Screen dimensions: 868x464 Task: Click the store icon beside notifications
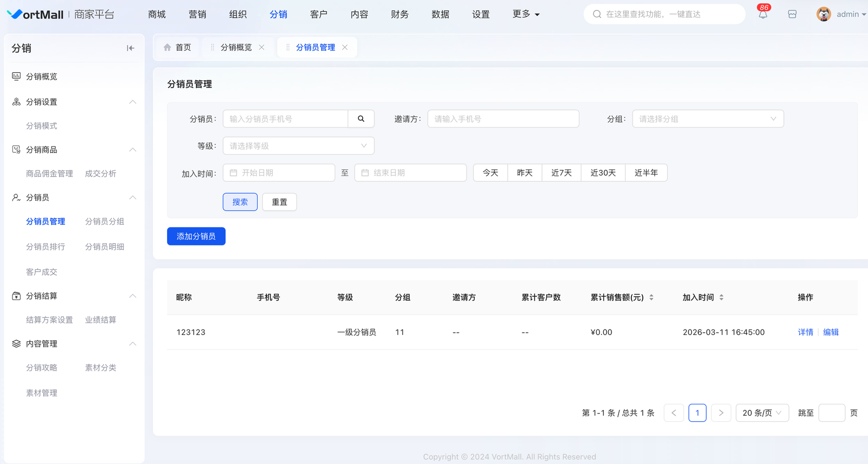[792, 15]
